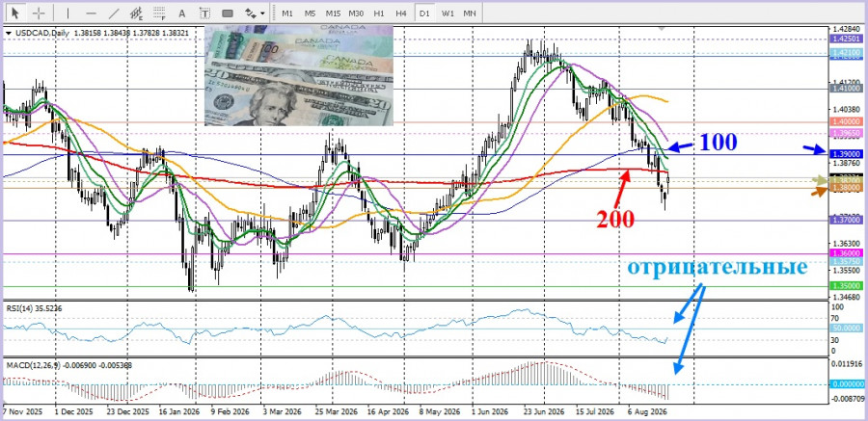Click the '3 Mar 2026' date label
The width and height of the screenshot is (868, 421).
(283, 412)
